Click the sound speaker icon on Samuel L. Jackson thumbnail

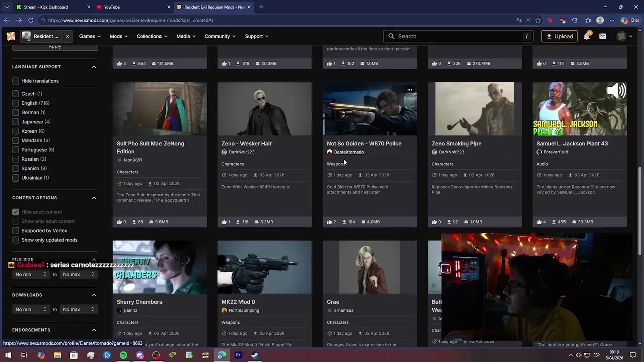(x=616, y=91)
